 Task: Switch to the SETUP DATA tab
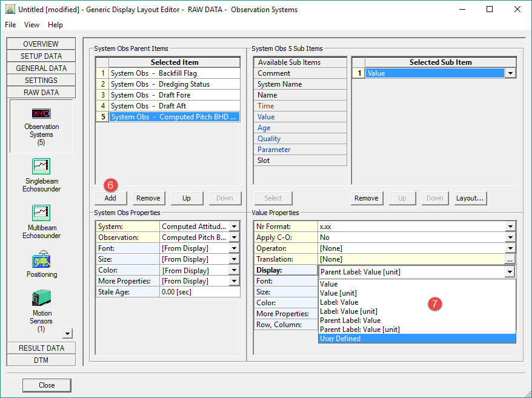pos(41,56)
